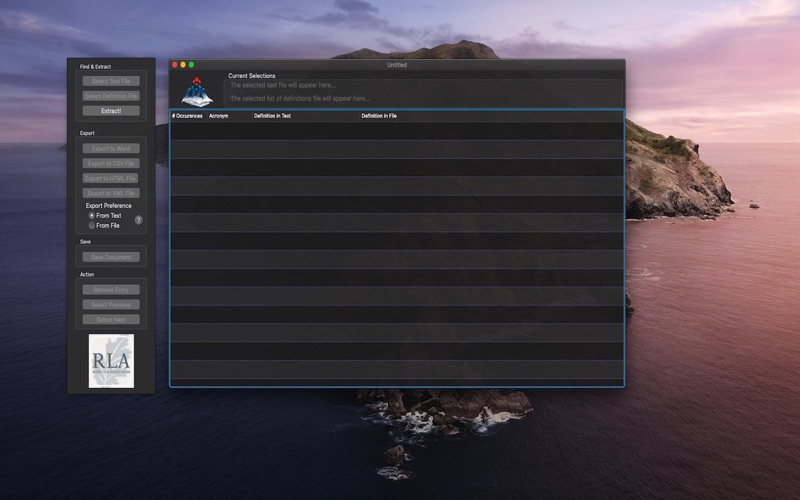Click the Select Next button

pyautogui.click(x=111, y=319)
